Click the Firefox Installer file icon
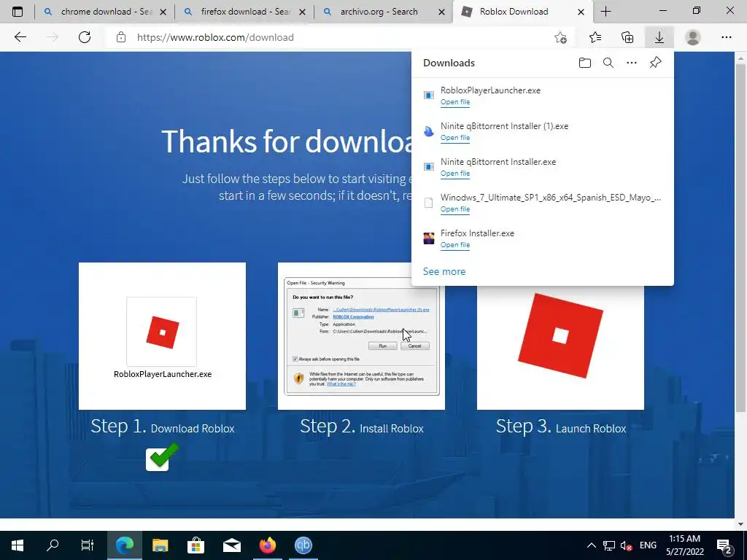Image resolution: width=747 pixels, height=560 pixels. (429, 238)
